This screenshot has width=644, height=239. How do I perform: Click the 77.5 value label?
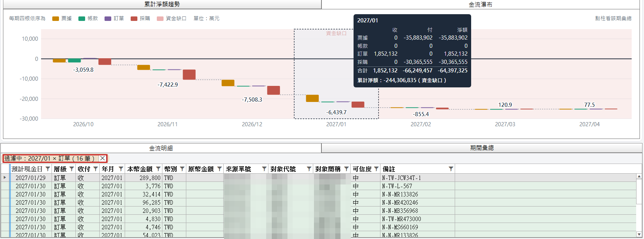coord(589,105)
